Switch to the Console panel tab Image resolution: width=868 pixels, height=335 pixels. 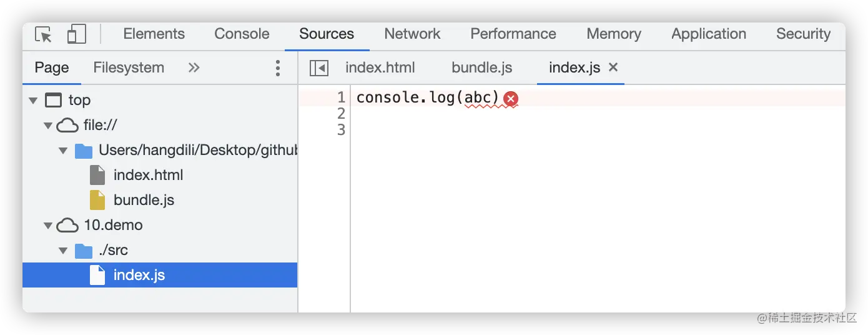click(242, 34)
